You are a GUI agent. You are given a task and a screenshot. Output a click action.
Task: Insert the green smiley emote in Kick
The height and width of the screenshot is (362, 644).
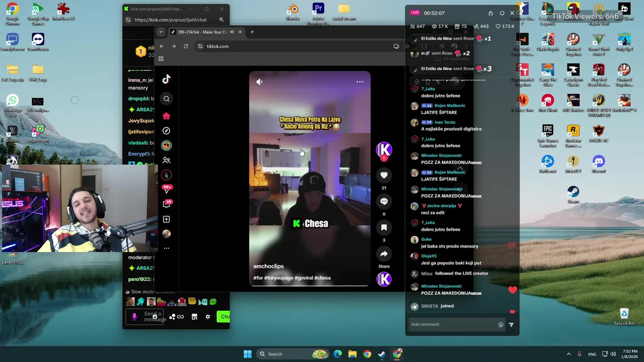tap(213, 302)
